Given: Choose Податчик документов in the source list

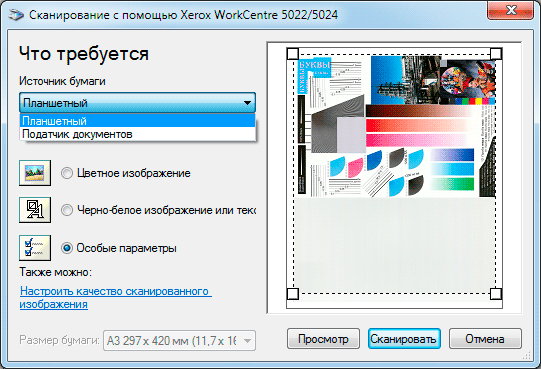Looking at the screenshot, I should pos(137,134).
